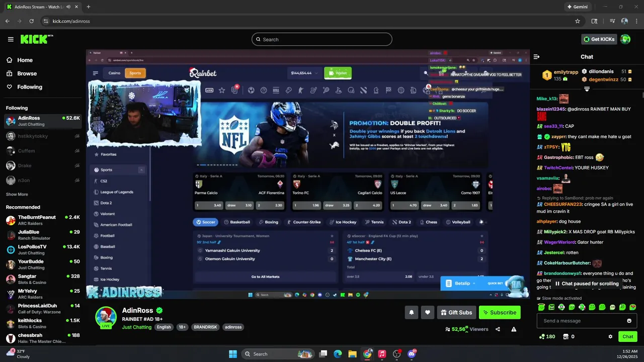
Task: Open the emoji picker in message box
Action: pyautogui.click(x=629, y=321)
